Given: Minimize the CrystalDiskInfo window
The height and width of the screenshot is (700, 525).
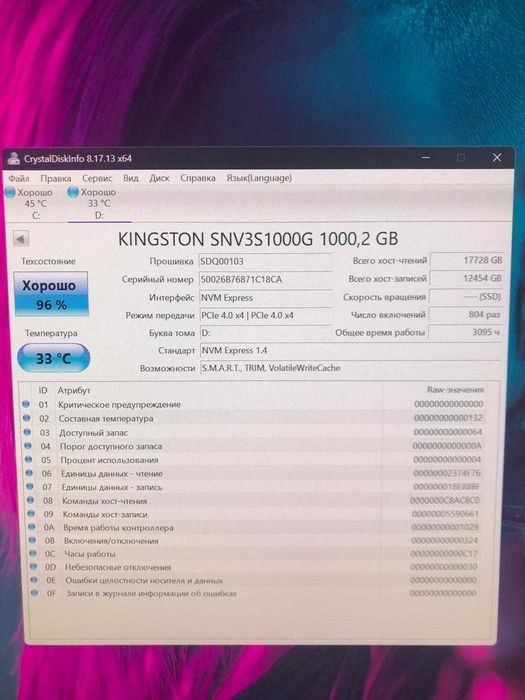Looking at the screenshot, I should coord(425,158).
